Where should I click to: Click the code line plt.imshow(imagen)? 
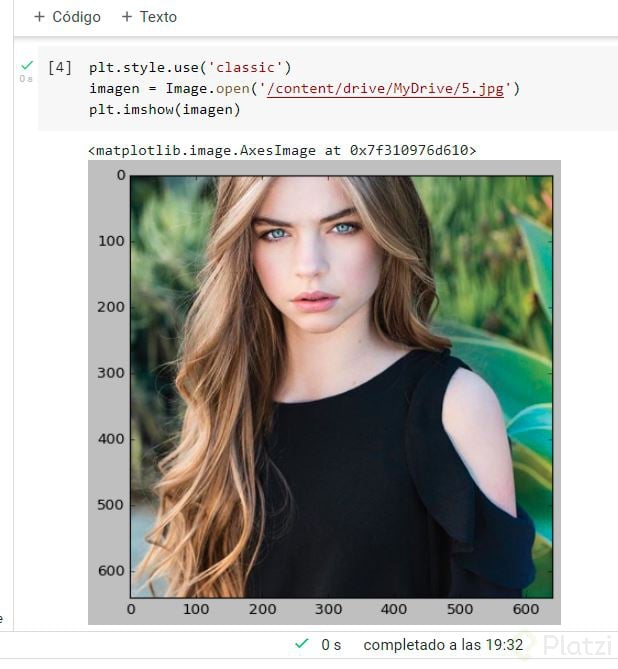pos(165,110)
